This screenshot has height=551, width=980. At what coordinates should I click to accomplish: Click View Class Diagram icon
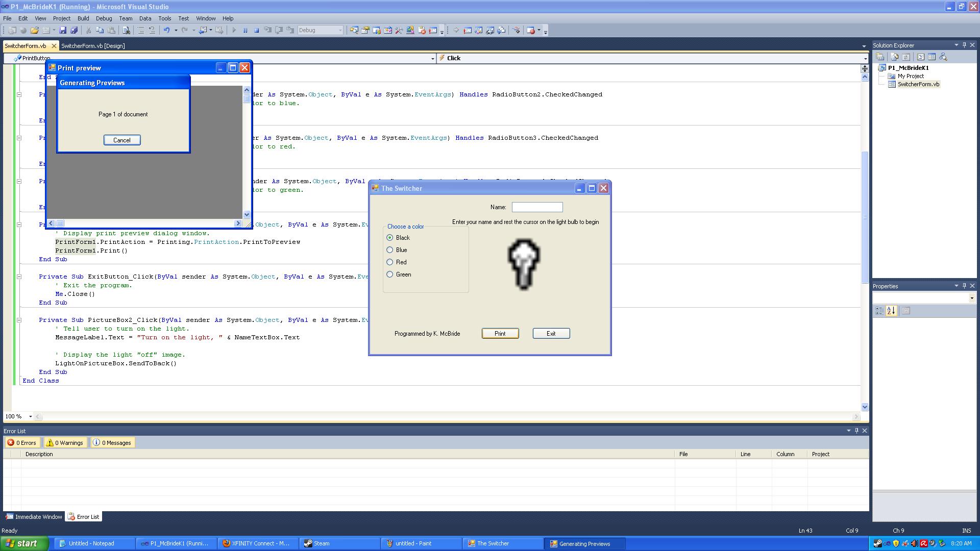pos(943,57)
